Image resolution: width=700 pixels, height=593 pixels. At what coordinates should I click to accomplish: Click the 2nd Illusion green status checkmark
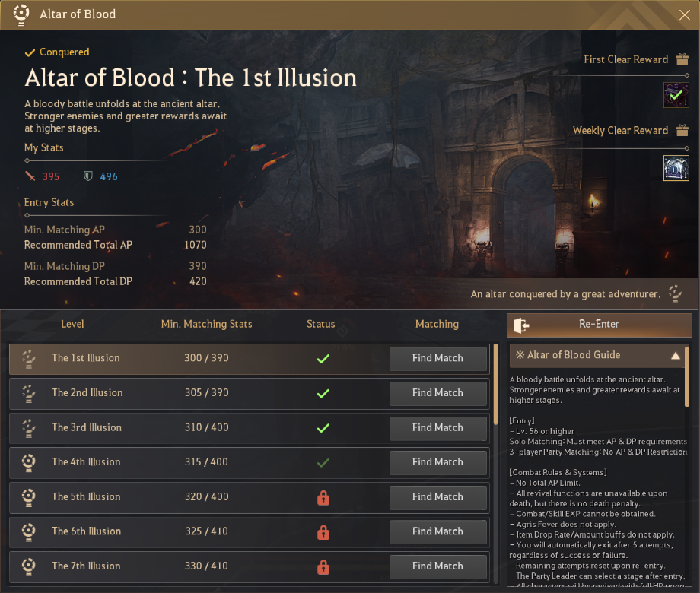click(323, 393)
